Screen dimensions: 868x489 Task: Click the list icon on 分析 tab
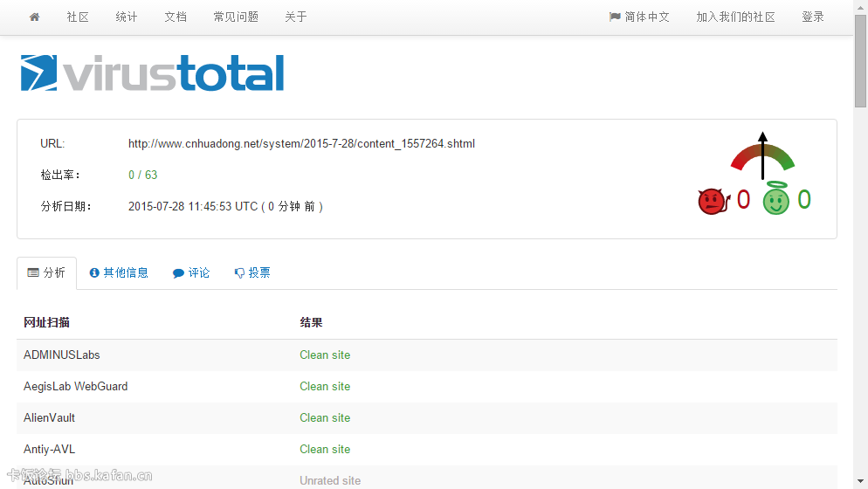tap(33, 272)
